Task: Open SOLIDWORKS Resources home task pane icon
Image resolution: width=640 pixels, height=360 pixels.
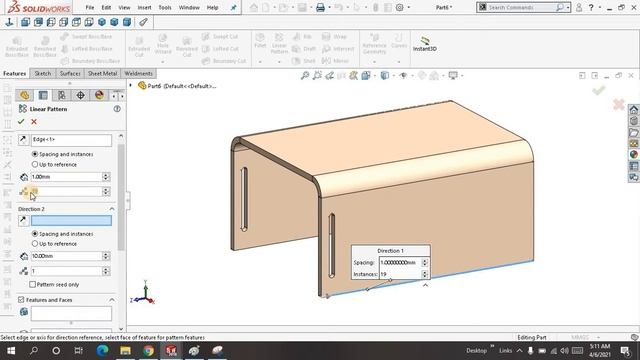Action: click(633, 109)
